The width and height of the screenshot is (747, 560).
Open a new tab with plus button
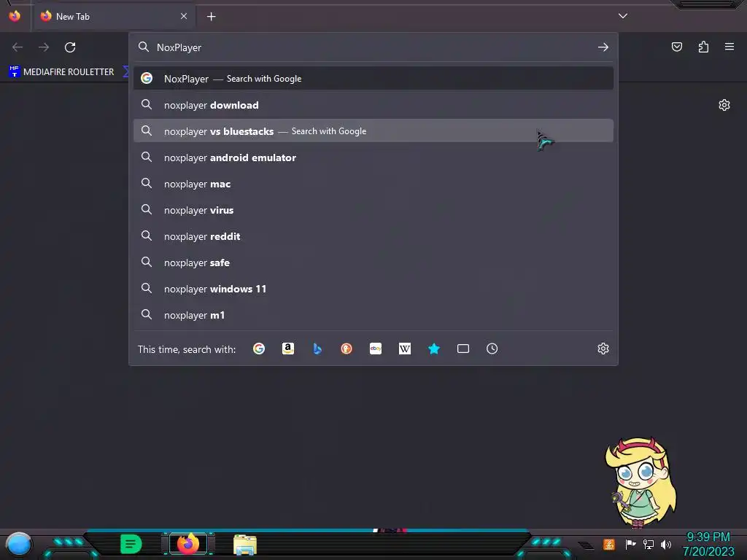point(211,17)
